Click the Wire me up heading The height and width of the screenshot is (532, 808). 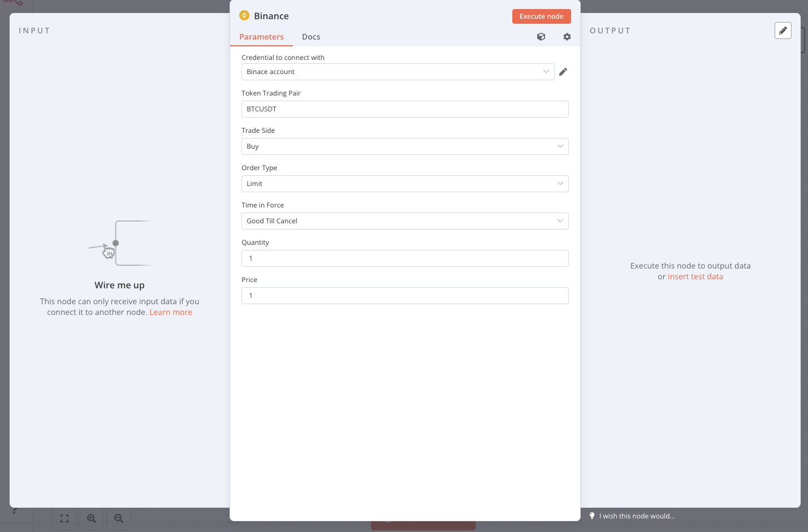tap(119, 285)
